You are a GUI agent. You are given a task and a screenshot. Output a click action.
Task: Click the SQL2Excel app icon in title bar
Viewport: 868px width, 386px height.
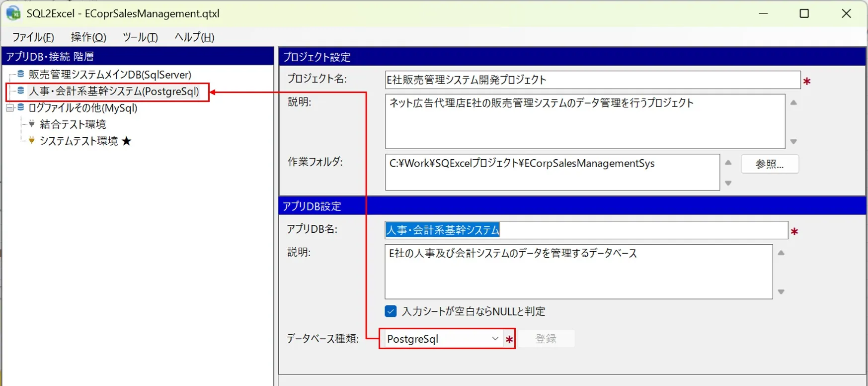click(x=13, y=13)
